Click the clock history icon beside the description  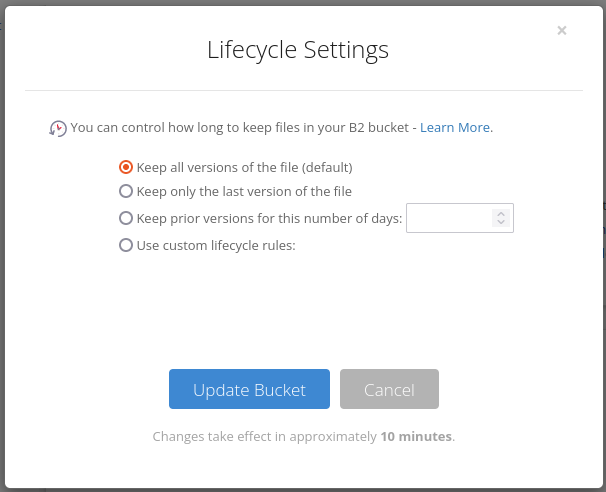coord(58,128)
